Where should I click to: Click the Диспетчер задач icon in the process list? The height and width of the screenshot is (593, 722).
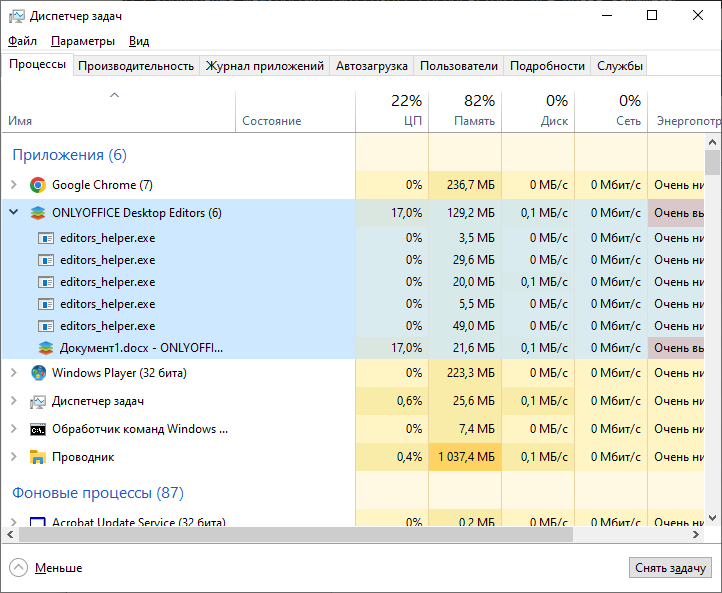38,401
